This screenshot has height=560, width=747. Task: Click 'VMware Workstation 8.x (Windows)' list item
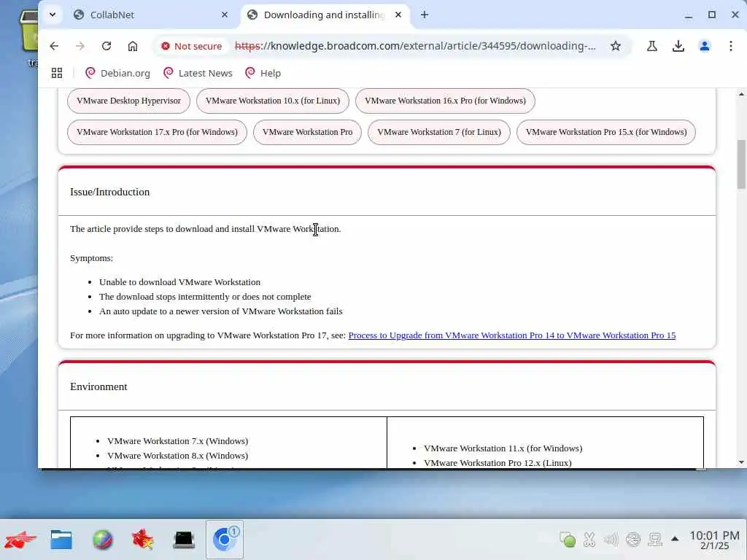(178, 456)
